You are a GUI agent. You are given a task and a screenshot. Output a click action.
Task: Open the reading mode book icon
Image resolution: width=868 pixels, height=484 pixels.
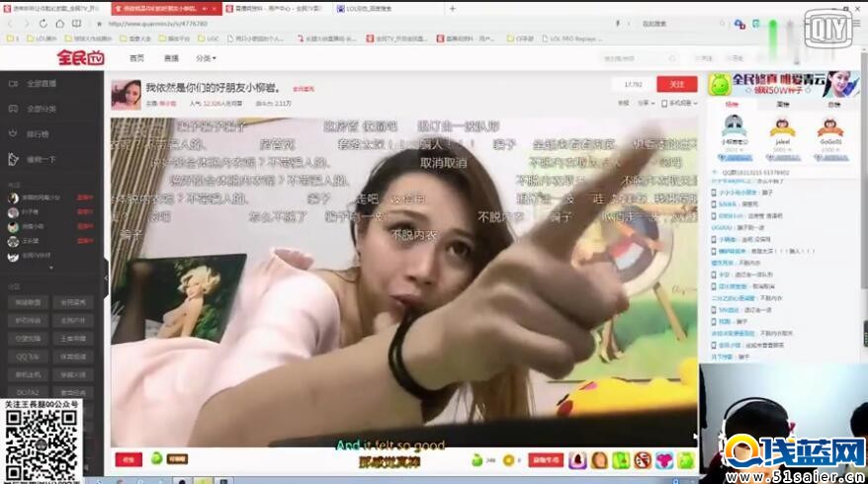(77, 24)
